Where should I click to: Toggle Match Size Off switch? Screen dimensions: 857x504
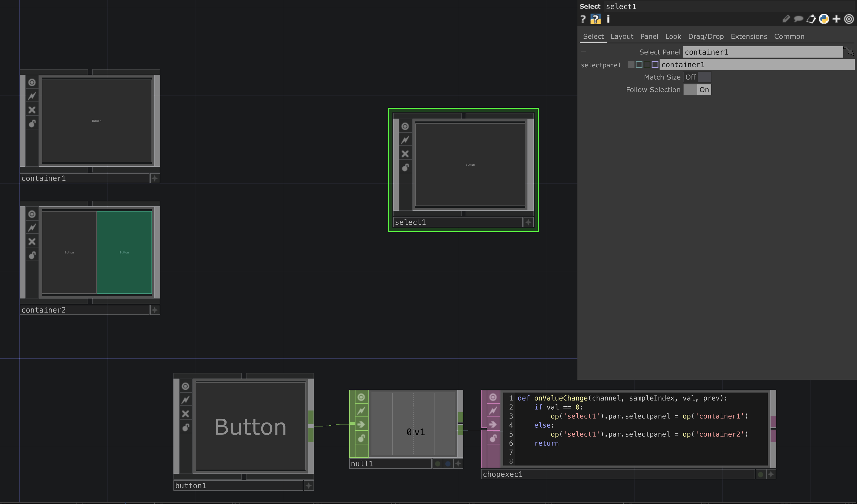(x=697, y=77)
